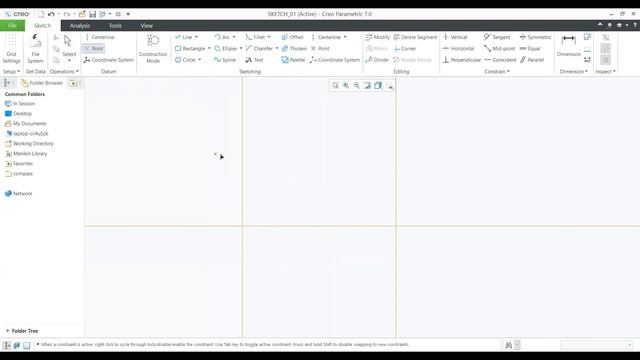Open the Manikin Library folder
Screen dimensions: 640x360
(x=26, y=153)
